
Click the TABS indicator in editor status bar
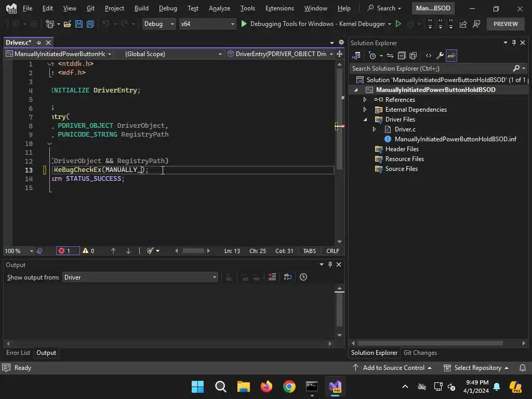310,251
